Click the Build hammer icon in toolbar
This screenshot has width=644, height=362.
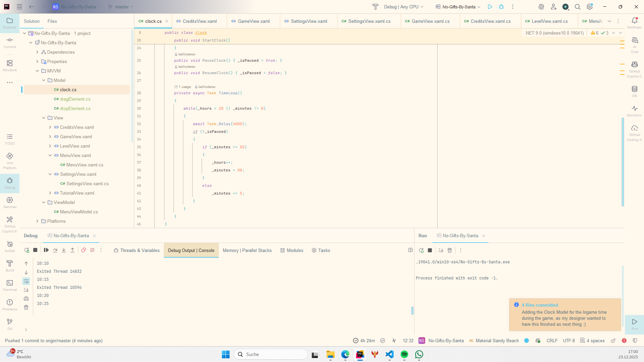(375, 7)
